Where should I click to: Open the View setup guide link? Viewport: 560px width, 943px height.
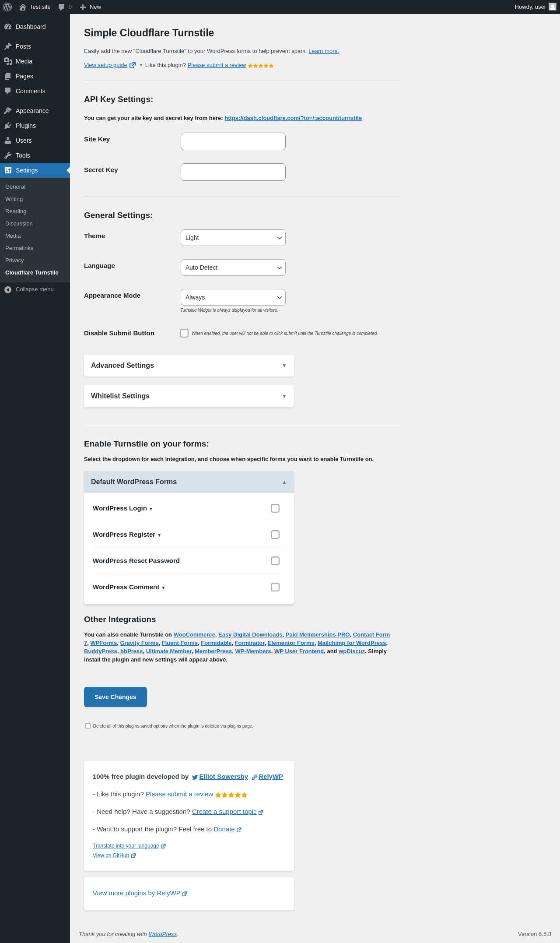click(x=105, y=65)
